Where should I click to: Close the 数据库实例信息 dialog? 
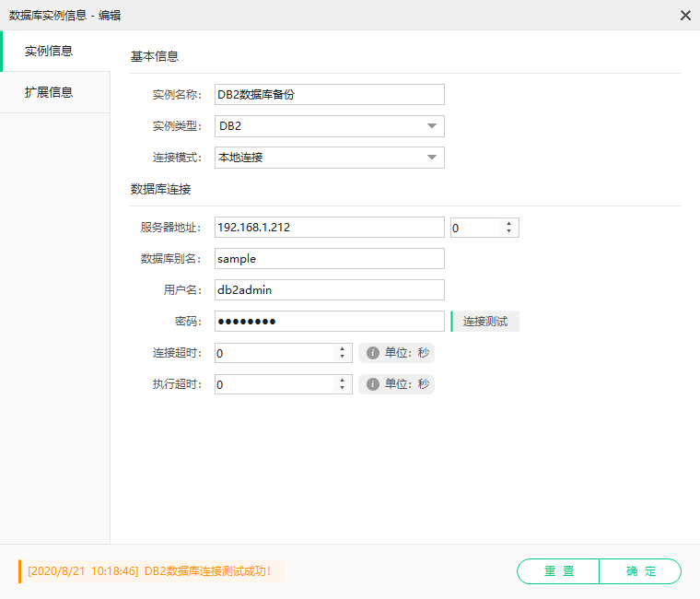(x=685, y=16)
